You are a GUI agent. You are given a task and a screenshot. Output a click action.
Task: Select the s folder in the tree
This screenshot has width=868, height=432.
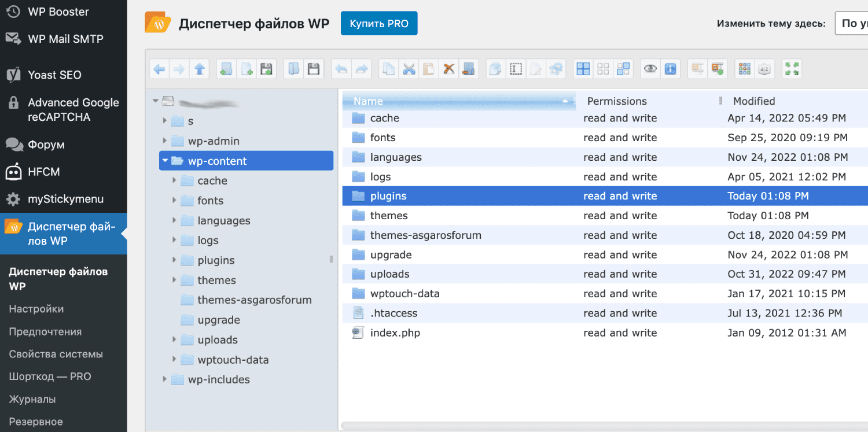(190, 121)
